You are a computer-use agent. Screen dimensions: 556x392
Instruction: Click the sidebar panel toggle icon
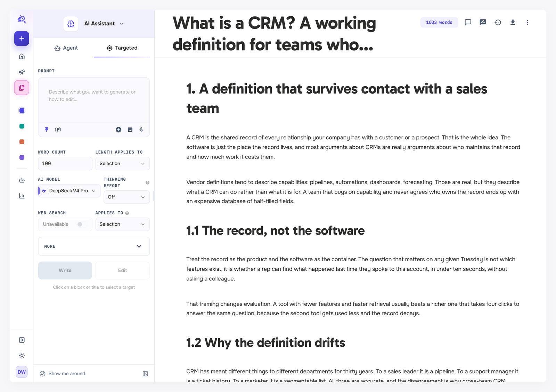22,340
